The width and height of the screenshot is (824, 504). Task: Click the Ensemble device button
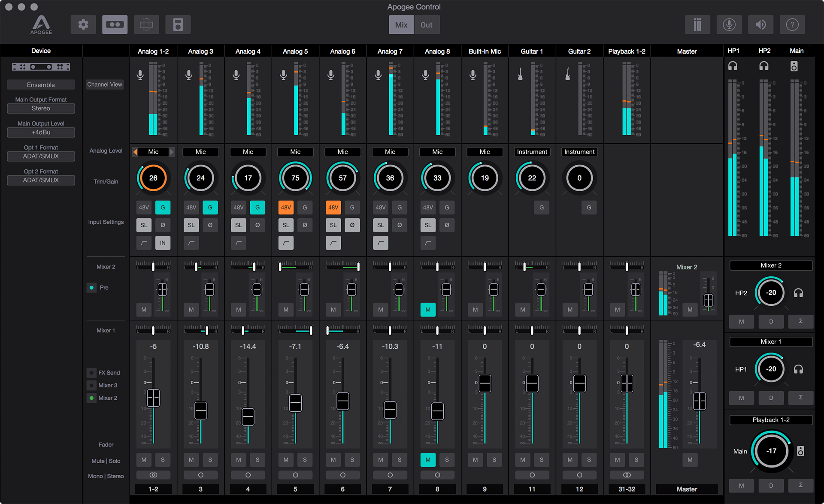pyautogui.click(x=41, y=85)
